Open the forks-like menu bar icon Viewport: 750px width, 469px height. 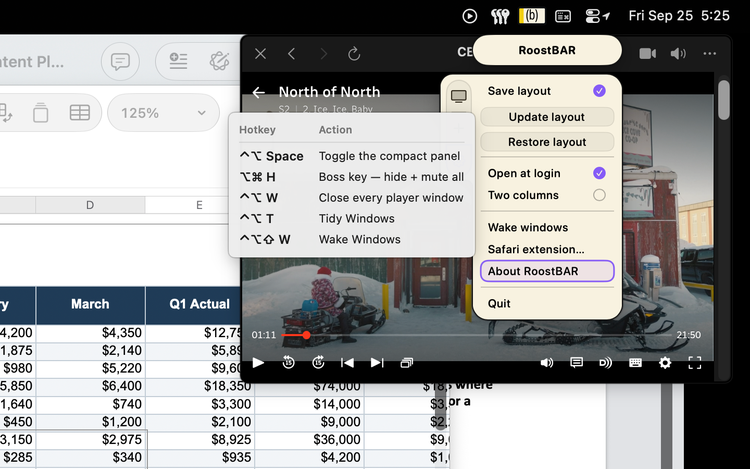pyautogui.click(x=500, y=16)
